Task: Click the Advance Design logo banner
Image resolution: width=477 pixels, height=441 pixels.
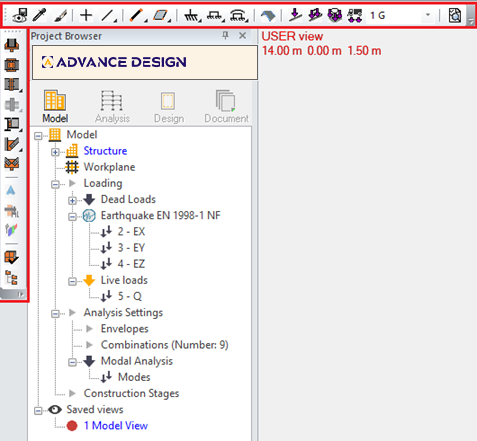Action: [145, 62]
